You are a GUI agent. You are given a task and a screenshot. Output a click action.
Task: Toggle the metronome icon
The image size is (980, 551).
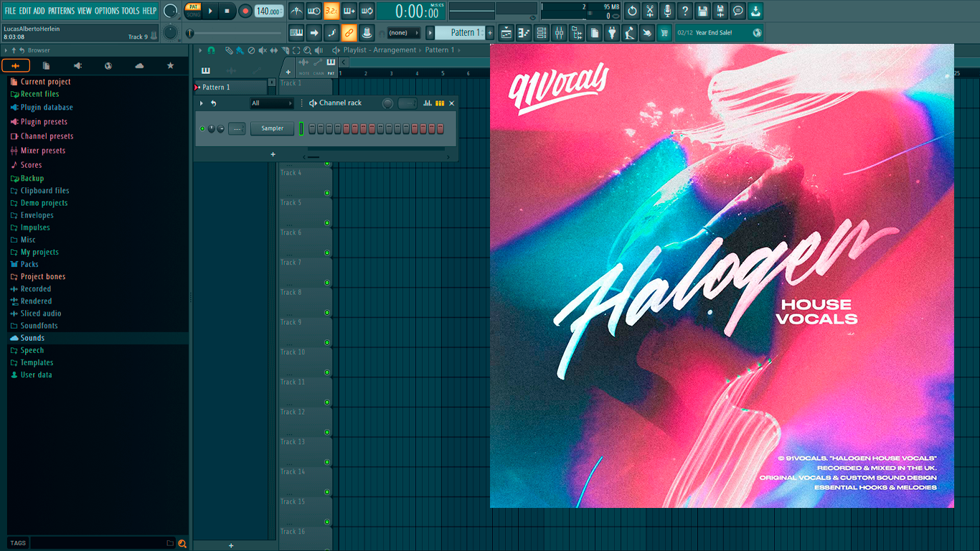[296, 11]
